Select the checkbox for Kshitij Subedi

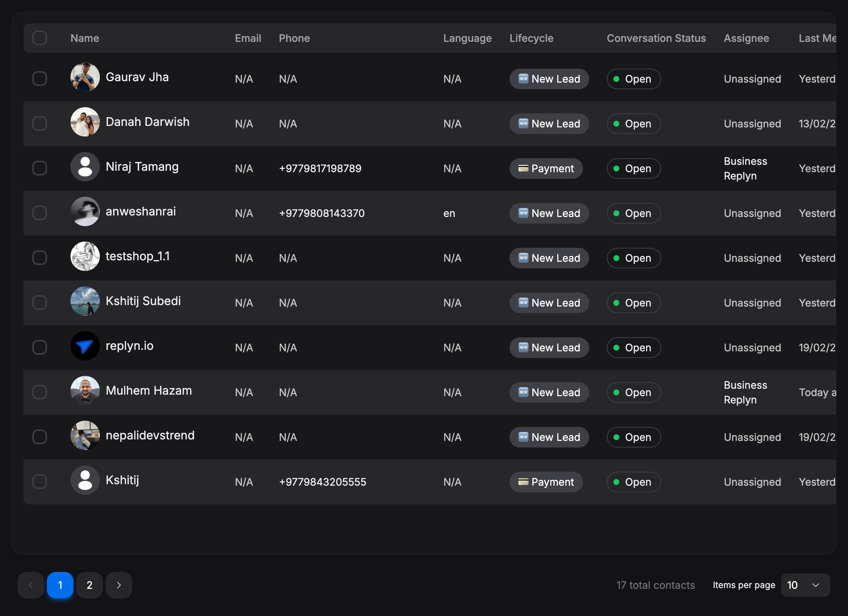[40, 302]
